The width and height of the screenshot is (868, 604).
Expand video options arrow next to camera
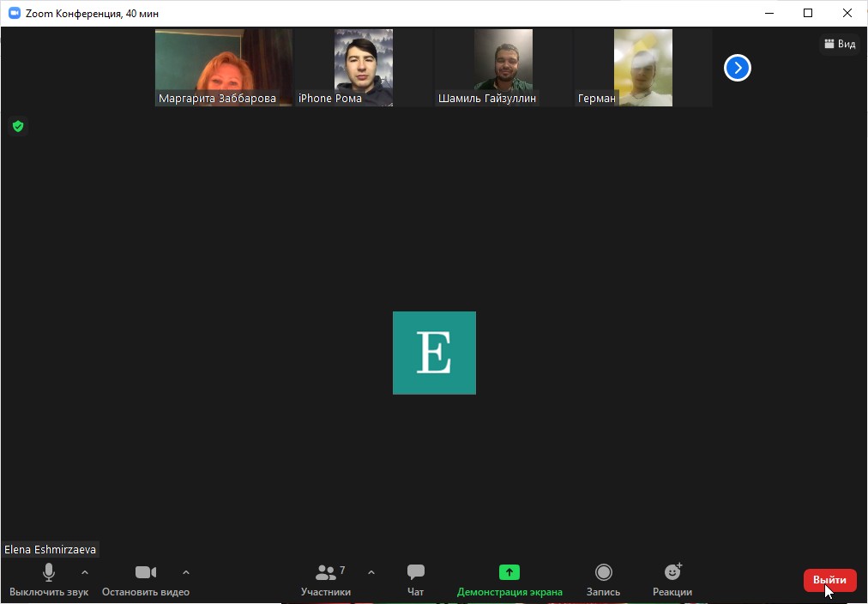(186, 572)
